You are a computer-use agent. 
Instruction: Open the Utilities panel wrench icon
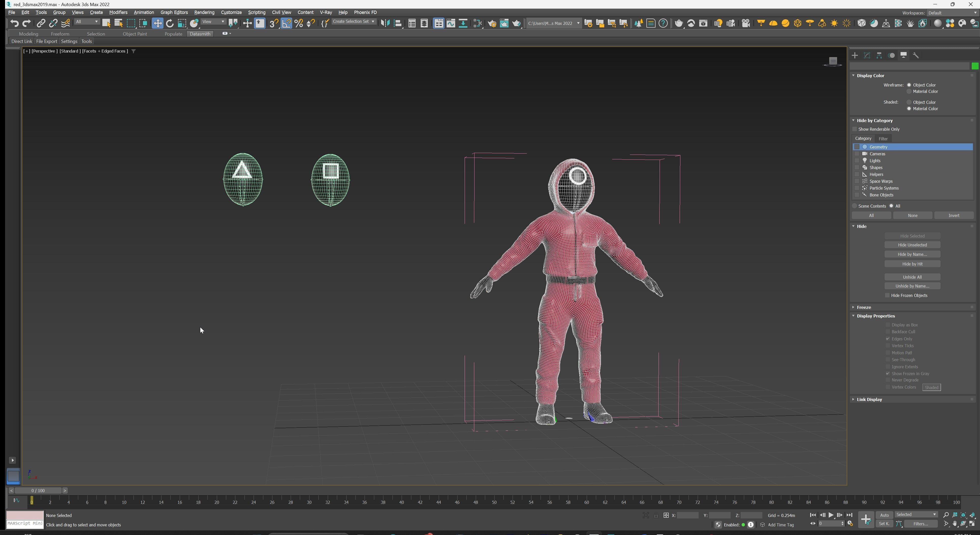[916, 56]
